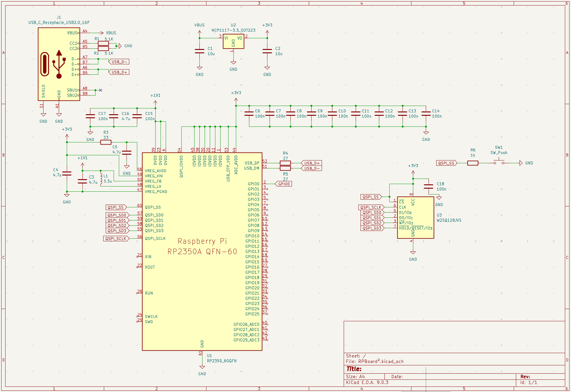This screenshot has width=571, height=392.
Task: Click the Title field in the title block
Action: point(354,369)
